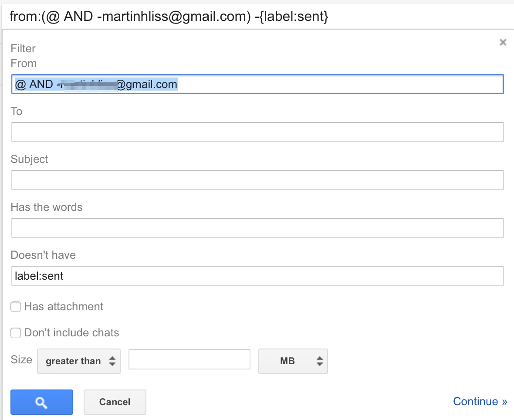
Task: Tick the Don't include chats checkbox
Action: (16, 333)
